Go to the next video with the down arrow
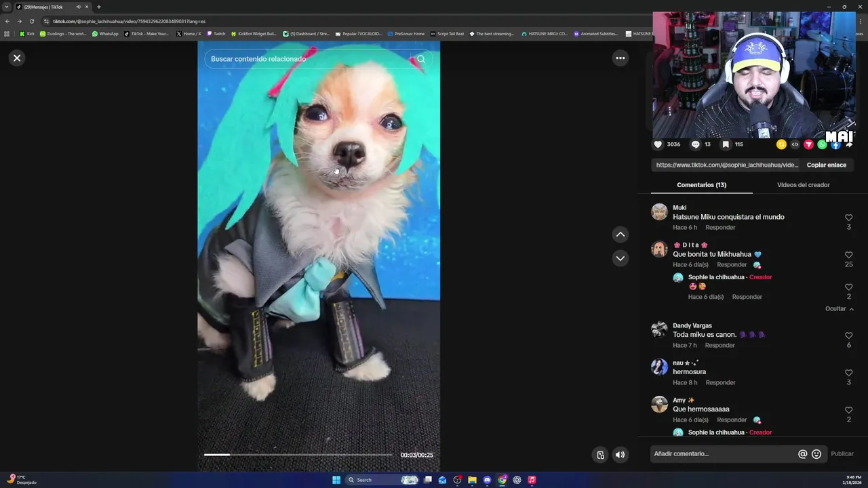The image size is (868, 488). coord(620,258)
